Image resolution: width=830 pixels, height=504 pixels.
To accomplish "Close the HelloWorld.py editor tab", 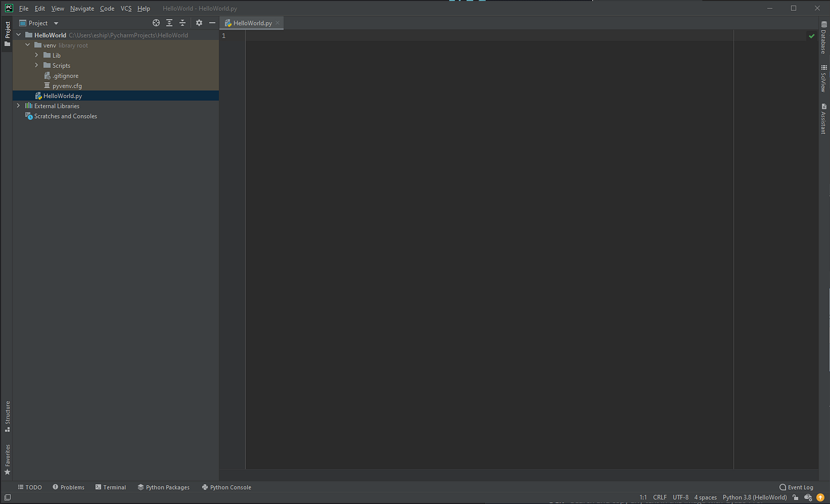I will (x=278, y=23).
